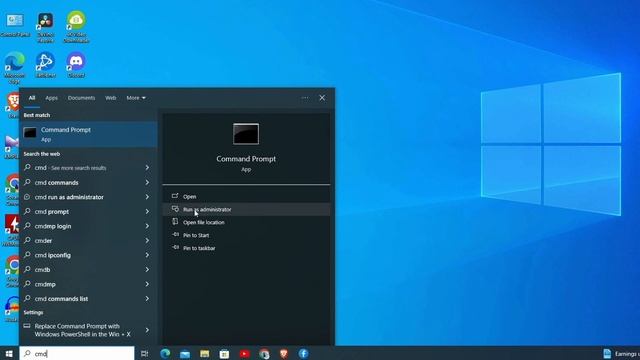Screen dimensions: 640x360
Task: Select the Command Prompt best match result
Action: (88, 134)
